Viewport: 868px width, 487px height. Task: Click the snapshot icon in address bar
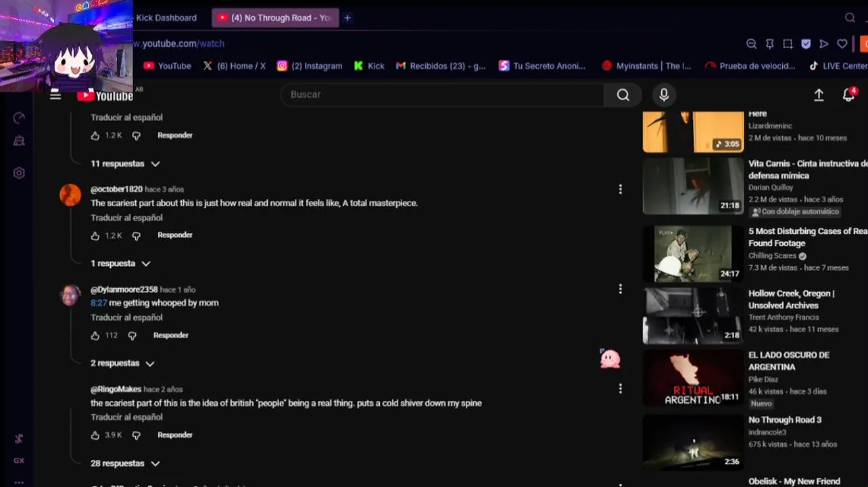(x=788, y=44)
